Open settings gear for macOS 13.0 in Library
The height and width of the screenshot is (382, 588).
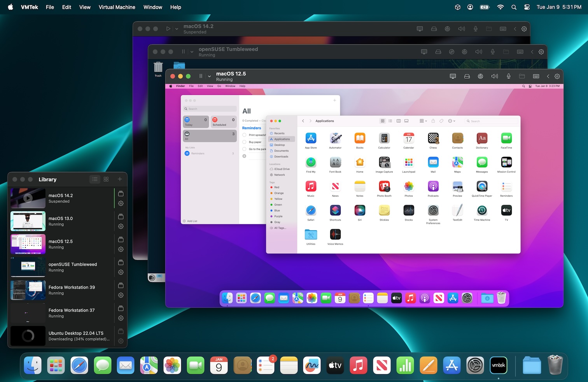[121, 226]
